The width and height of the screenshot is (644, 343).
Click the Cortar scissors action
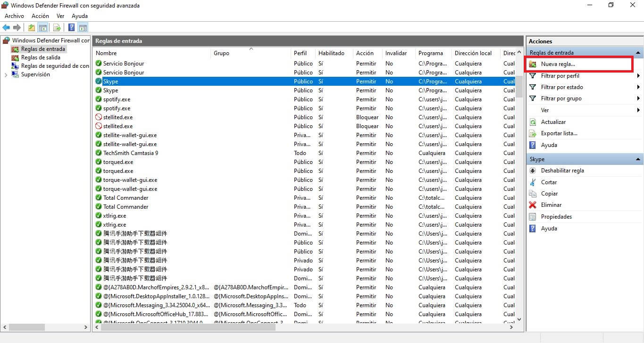pyautogui.click(x=549, y=182)
